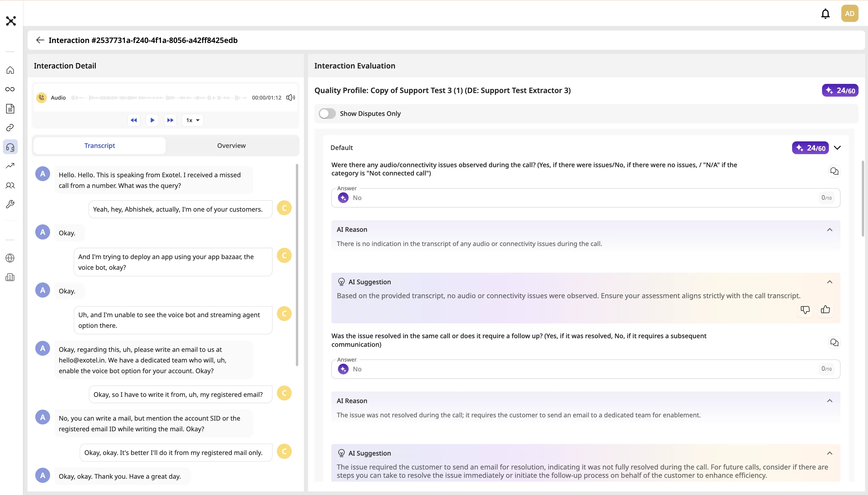Play the audio recording
This screenshot has width=868, height=495.
[152, 120]
